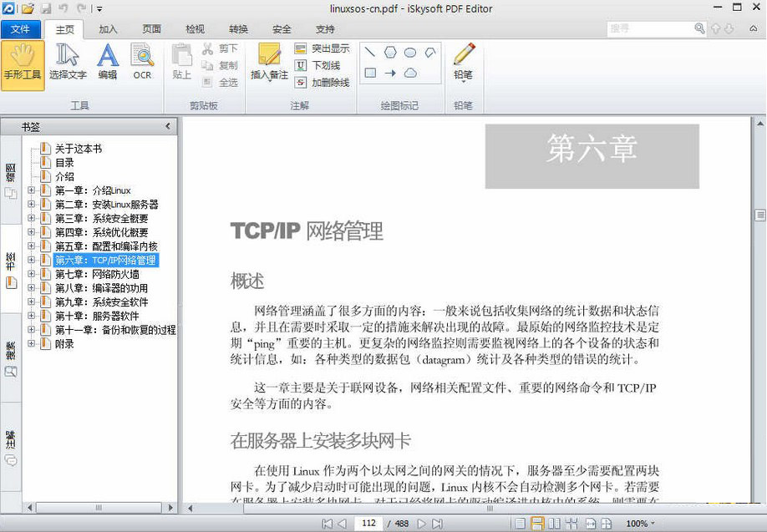Image resolution: width=767 pixels, height=532 pixels.
Task: Go to previous search result arrow
Action: 716,29
